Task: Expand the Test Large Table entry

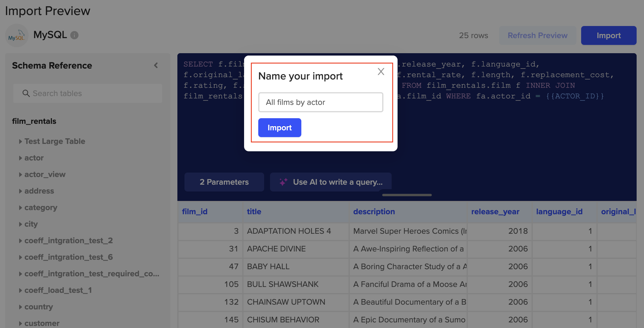Action: (x=20, y=142)
